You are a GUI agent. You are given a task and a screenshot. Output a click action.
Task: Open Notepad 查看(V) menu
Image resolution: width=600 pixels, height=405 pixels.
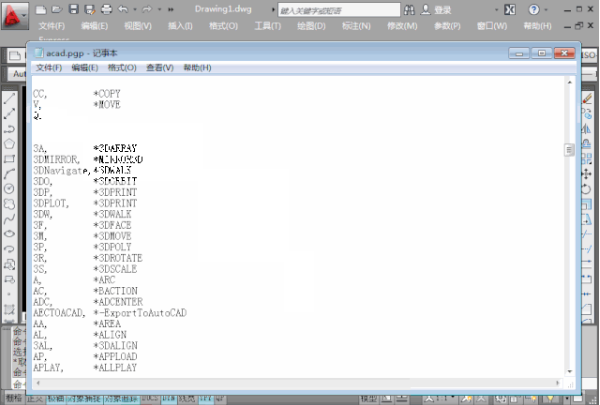click(x=160, y=68)
